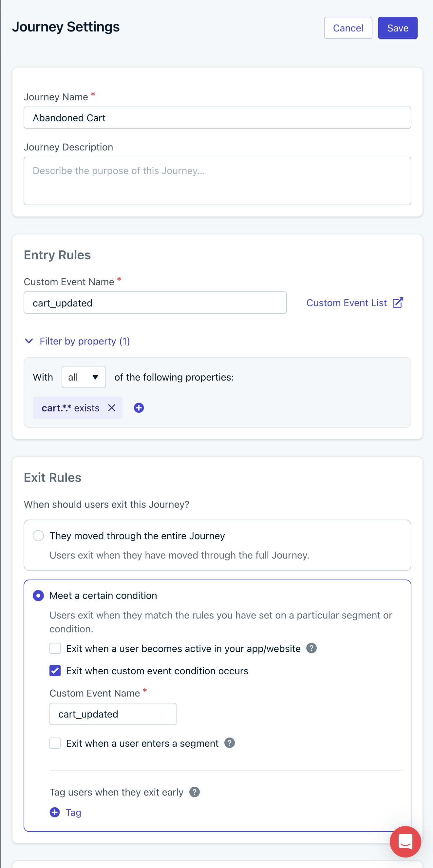This screenshot has height=868, width=433.
Task: Check exit when a user enters a segment
Action: coord(55,743)
